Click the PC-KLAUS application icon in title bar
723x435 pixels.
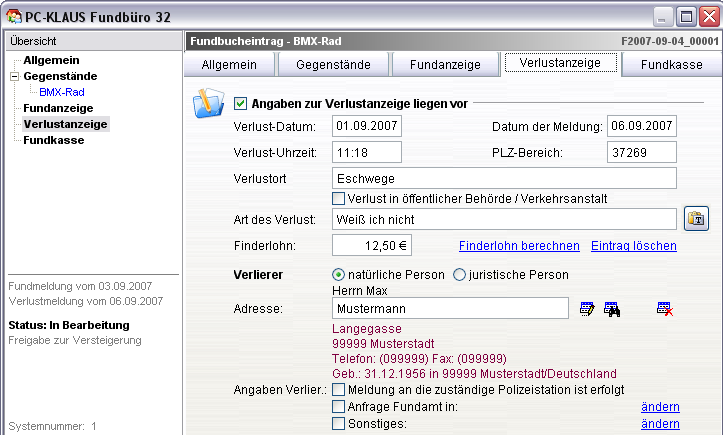(x=13, y=15)
